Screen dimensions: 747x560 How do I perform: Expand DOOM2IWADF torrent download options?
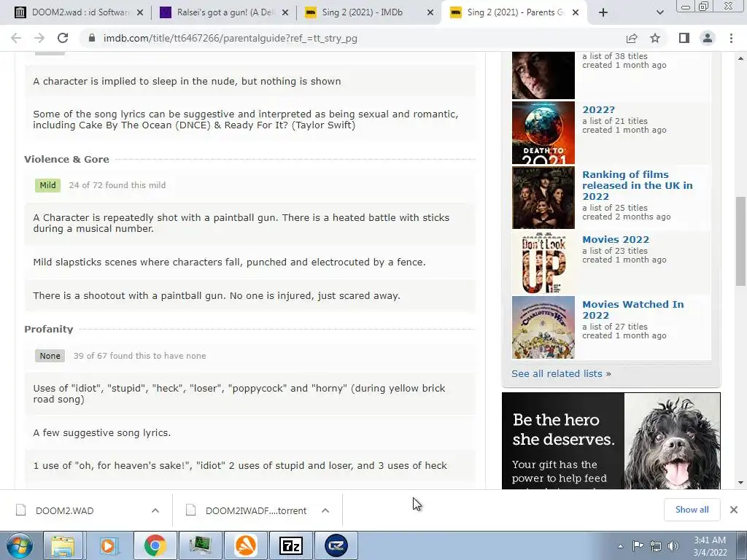click(325, 510)
